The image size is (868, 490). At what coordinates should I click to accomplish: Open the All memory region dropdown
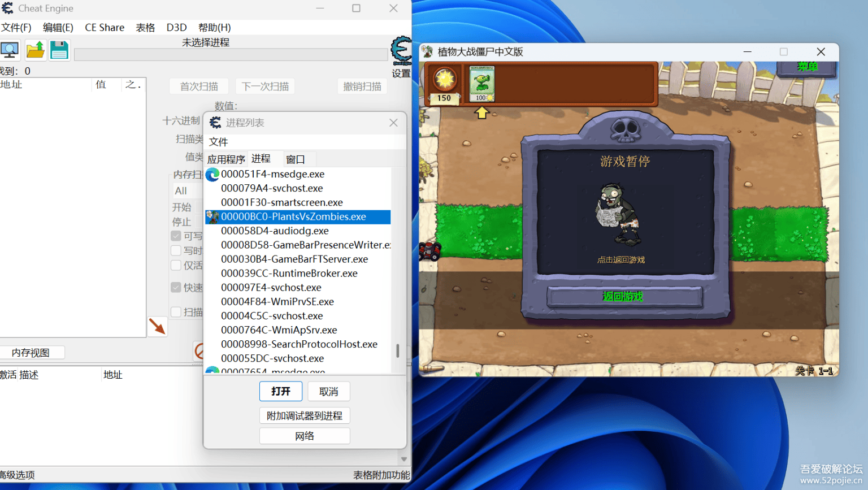[x=188, y=191]
